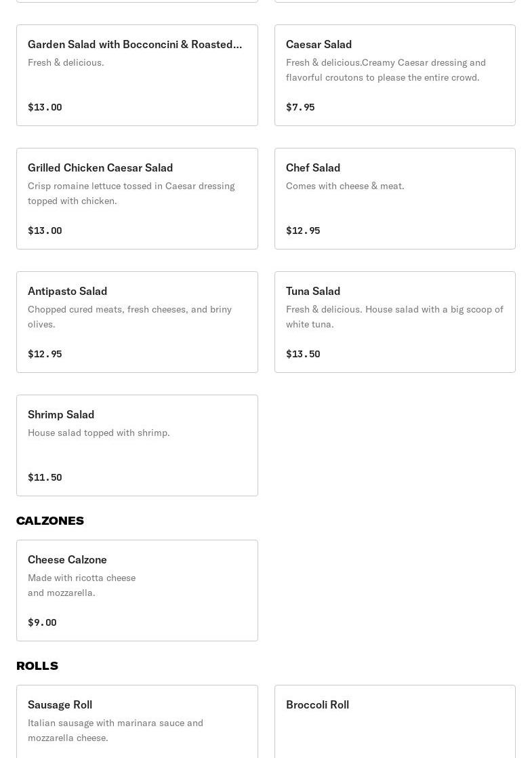
Task: Choose the Sausage Roll item
Action: (137, 720)
